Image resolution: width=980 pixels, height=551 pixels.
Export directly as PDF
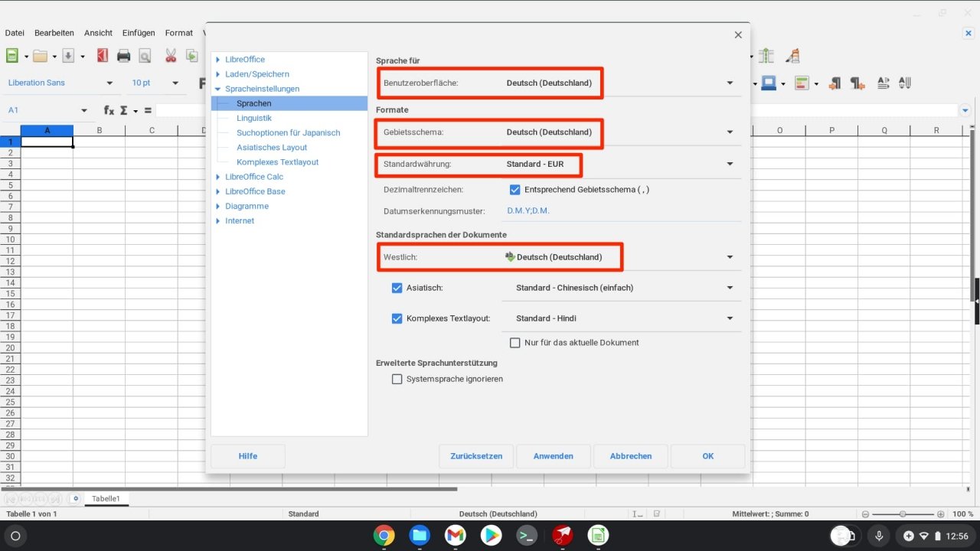click(102, 55)
